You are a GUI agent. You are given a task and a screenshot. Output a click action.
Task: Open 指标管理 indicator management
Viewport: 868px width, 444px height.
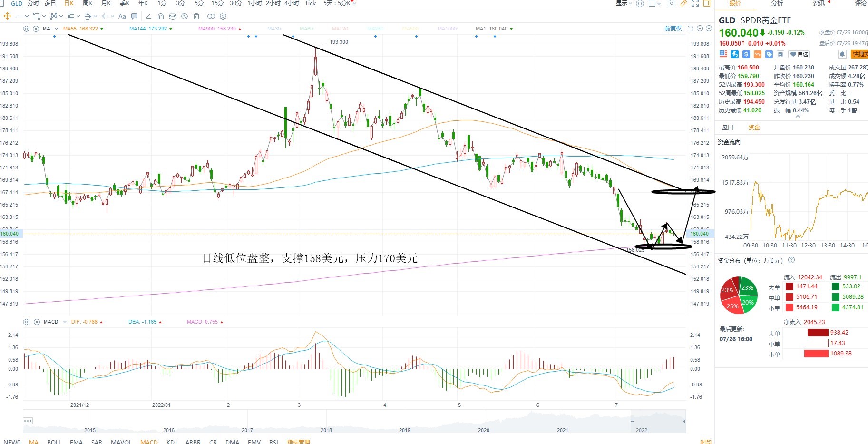coord(298,442)
